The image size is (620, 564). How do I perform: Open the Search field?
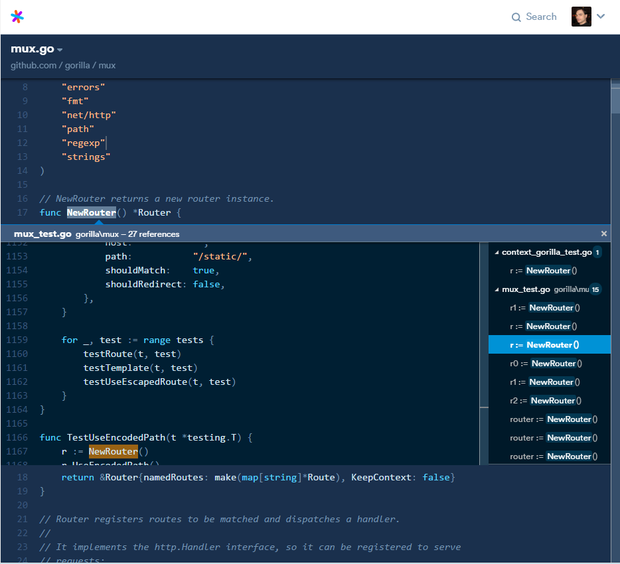534,17
